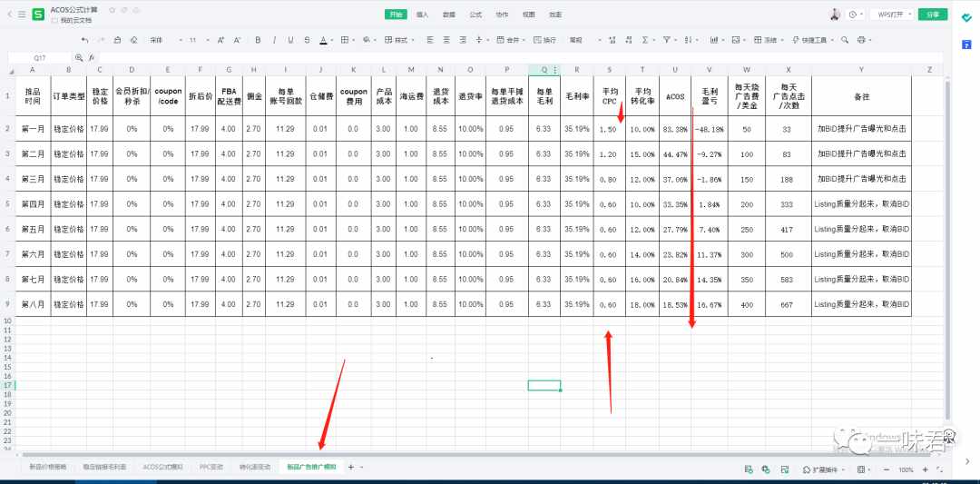Click the version history clock icon
The width and height of the screenshot is (980, 484).
point(853,14)
